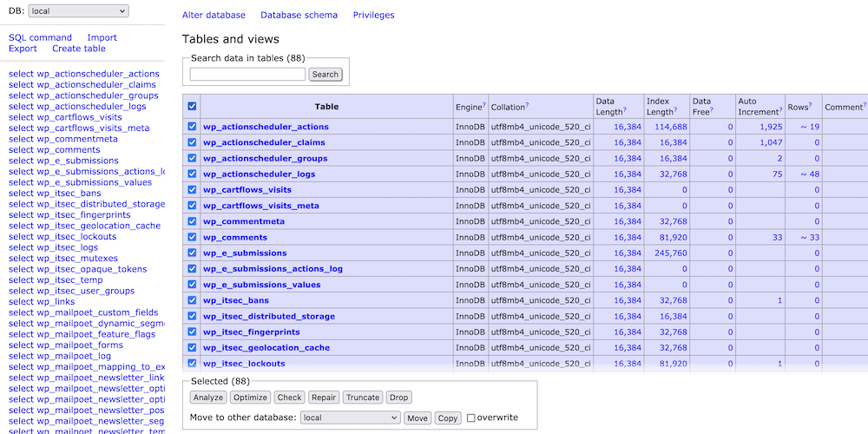This screenshot has height=434, width=868.
Task: Click the Create table link
Action: pos(79,48)
